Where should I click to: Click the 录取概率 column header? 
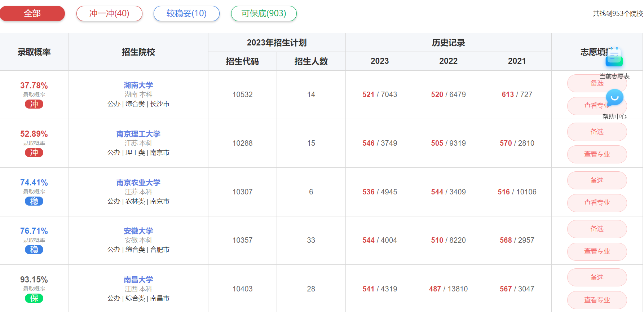click(x=34, y=52)
